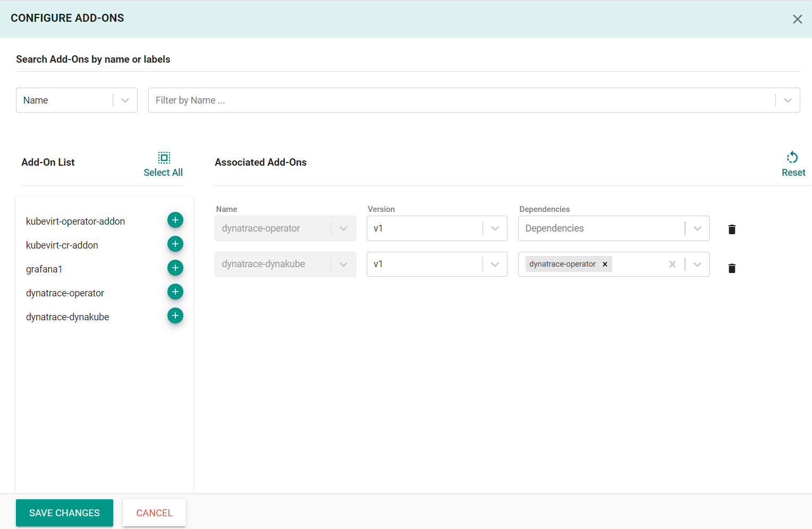Viewport: 812px width, 529px height.
Task: Remove the dynatrace-operator dependency tag
Action: (605, 264)
